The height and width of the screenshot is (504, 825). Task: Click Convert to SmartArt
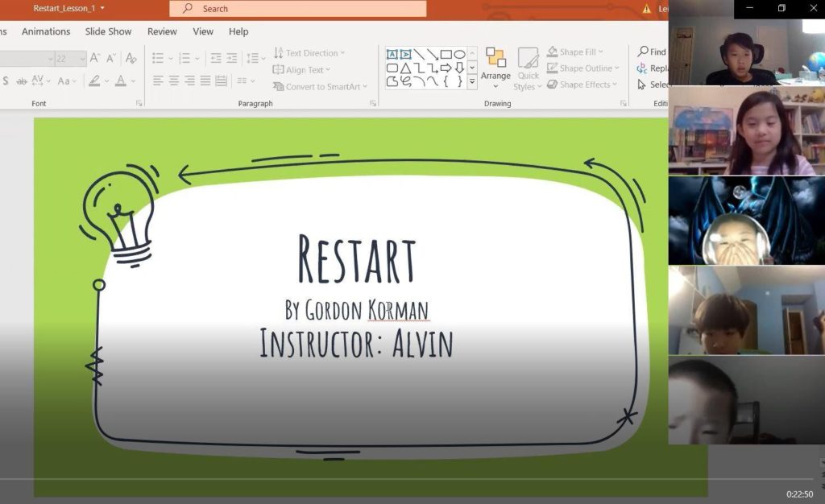pyautogui.click(x=320, y=87)
